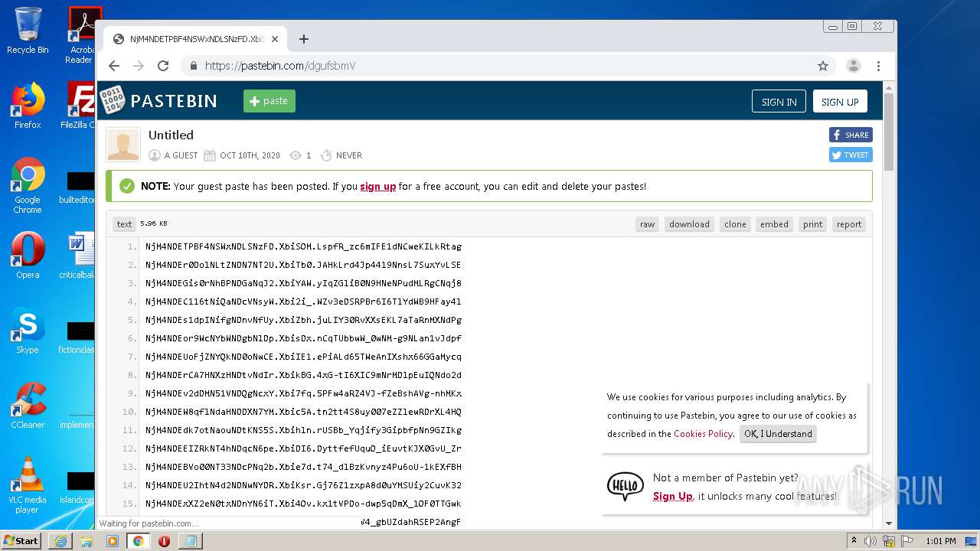This screenshot has height=551, width=980.
Task: Open the Cookies Policy link
Action: tap(703, 434)
